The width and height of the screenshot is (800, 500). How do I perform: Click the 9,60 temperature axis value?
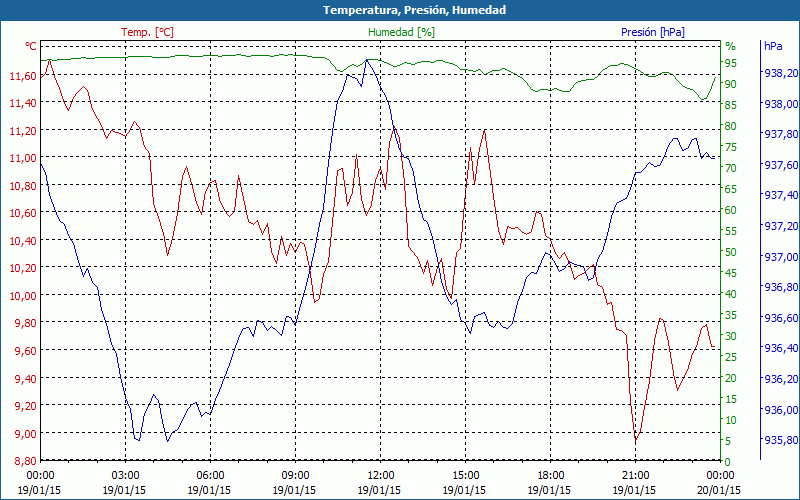coord(26,351)
